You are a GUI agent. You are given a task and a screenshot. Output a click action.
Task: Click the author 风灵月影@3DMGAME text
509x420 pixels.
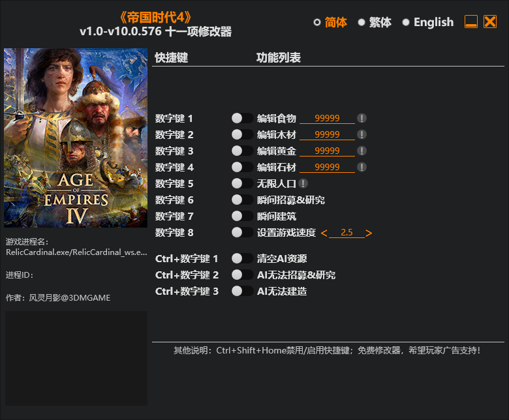point(70,298)
